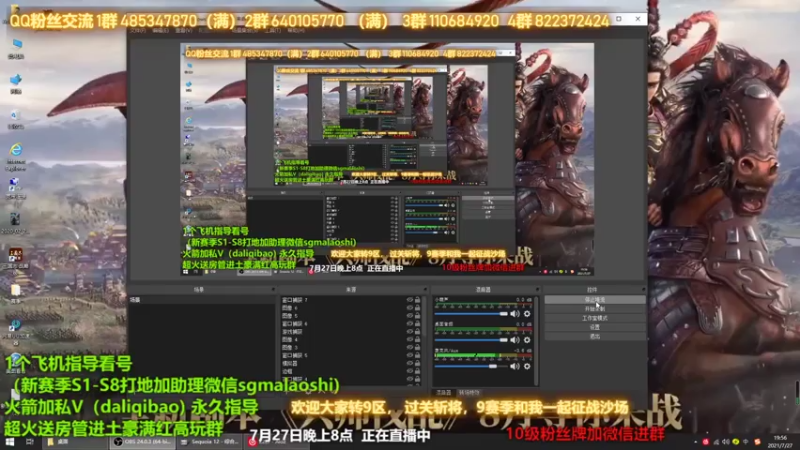Toggle visibility of 图像 4 source
800x450 pixels.
(410, 339)
